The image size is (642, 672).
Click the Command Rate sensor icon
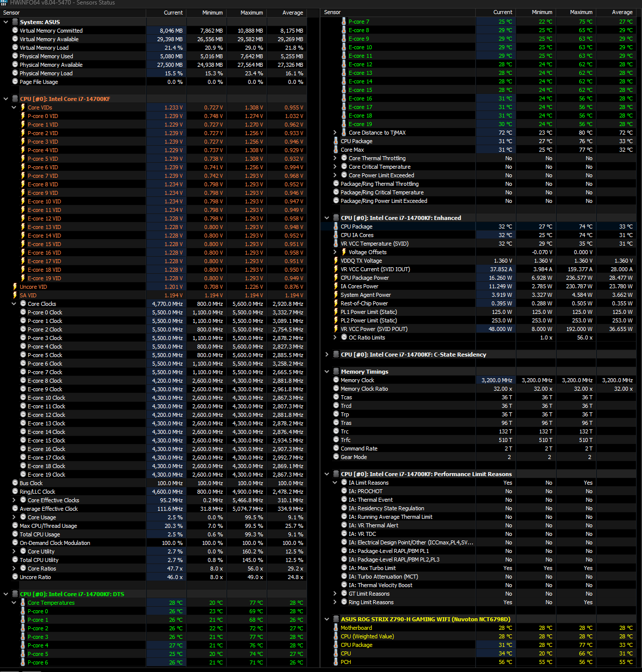point(336,449)
